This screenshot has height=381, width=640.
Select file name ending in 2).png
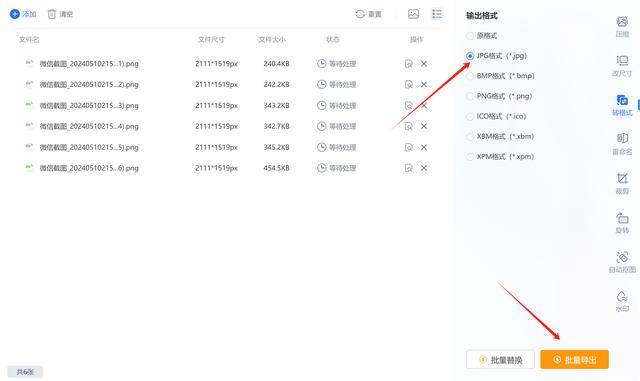[x=89, y=85]
